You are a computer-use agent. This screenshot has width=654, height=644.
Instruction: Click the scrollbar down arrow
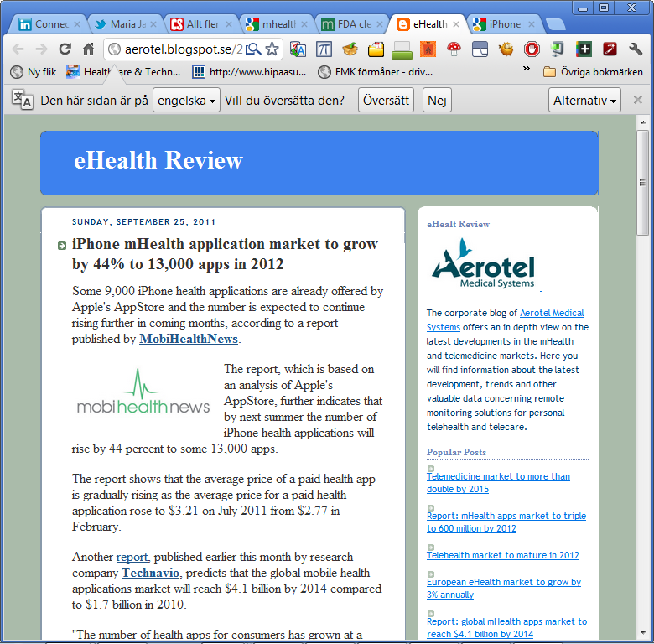[x=642, y=633]
